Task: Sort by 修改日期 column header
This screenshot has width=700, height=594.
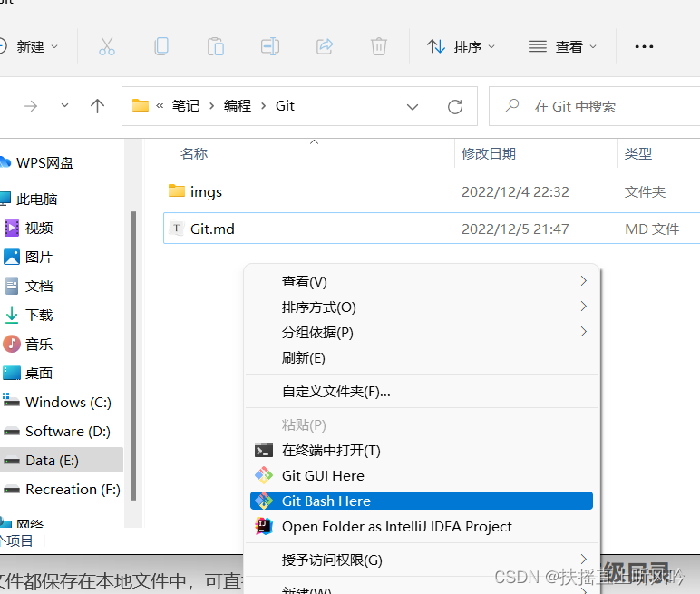Action: (489, 153)
